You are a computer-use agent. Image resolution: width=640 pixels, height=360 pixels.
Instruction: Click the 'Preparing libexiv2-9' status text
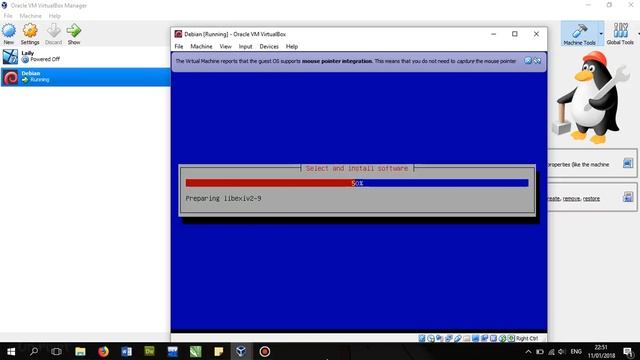coord(223,198)
